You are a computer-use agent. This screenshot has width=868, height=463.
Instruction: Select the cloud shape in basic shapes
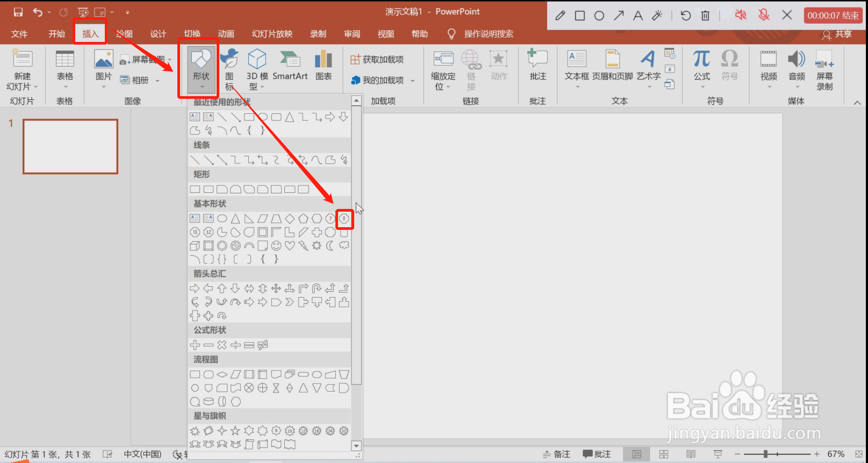tap(344, 245)
